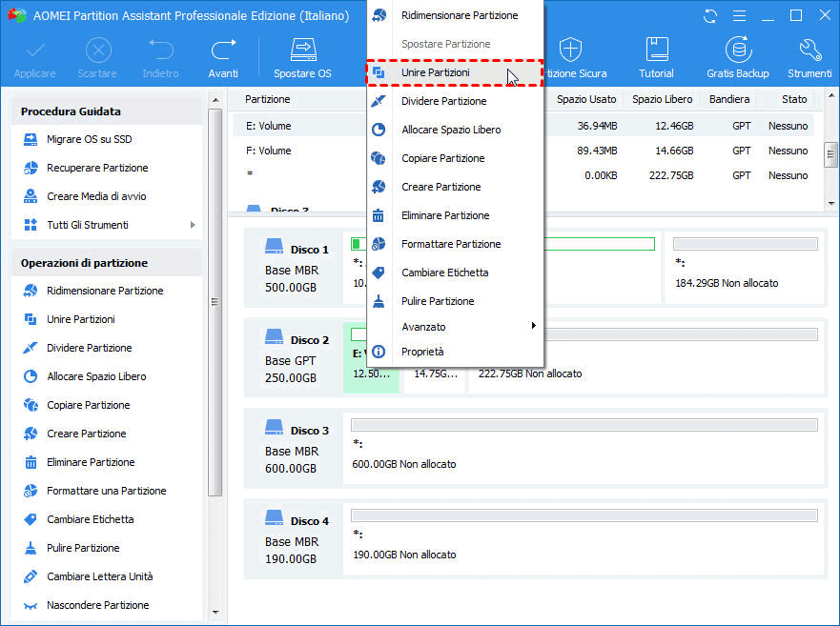840x626 pixels.
Task: Click the Disco 2 Base GPT label
Action: [291, 361]
